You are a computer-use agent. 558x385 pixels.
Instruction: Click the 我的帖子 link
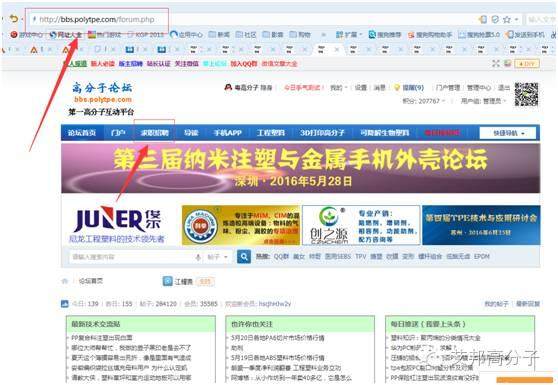click(496, 304)
